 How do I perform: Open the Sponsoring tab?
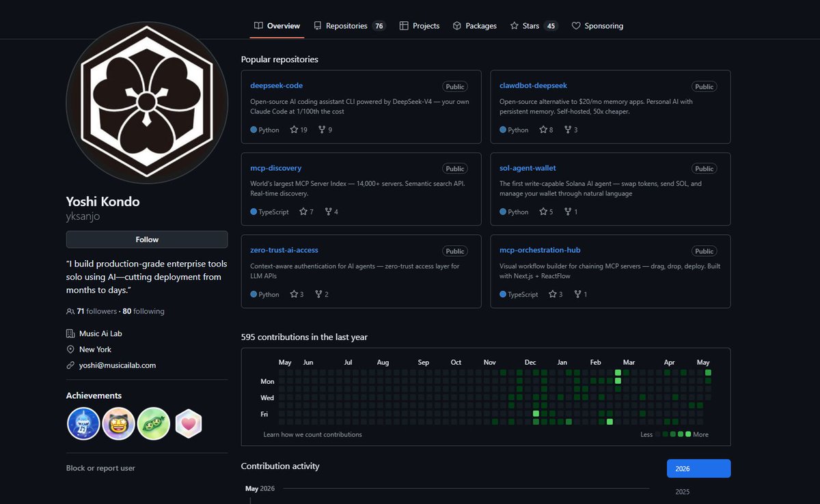coord(597,26)
